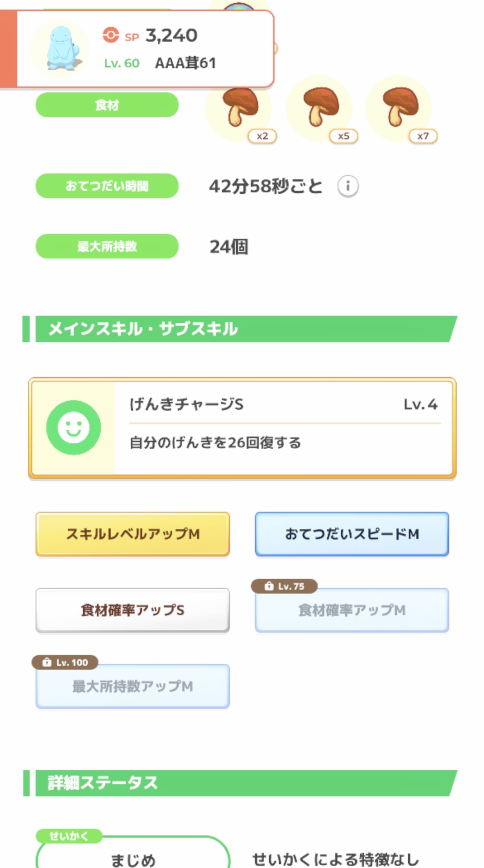Select the おてつだいスピードM sub skill

[x=352, y=534]
